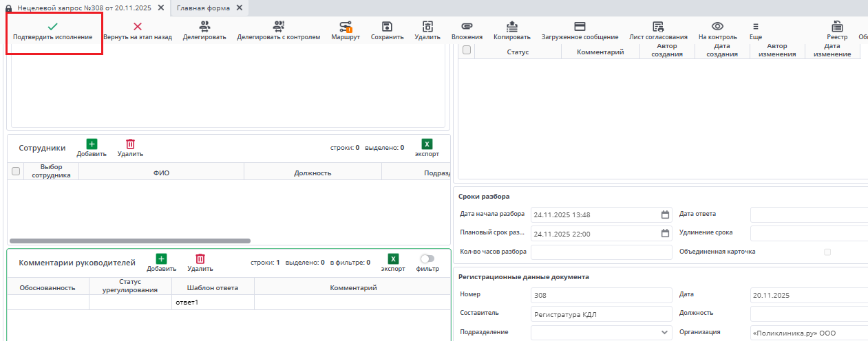Expand the Подразделение dropdown
Image resolution: width=868 pixels, height=341 pixels.
pyautogui.click(x=664, y=332)
